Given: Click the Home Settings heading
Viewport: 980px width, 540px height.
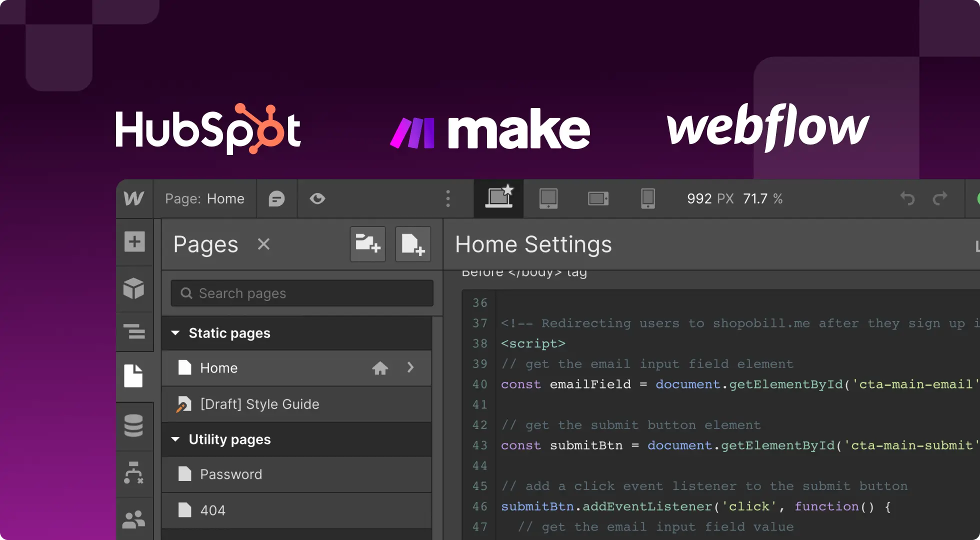Looking at the screenshot, I should point(533,244).
